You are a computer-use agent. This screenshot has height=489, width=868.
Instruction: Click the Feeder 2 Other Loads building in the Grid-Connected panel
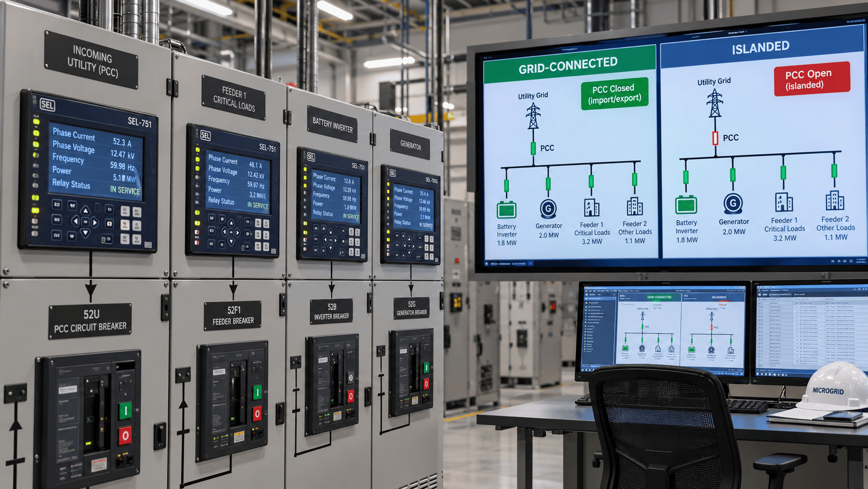634,206
